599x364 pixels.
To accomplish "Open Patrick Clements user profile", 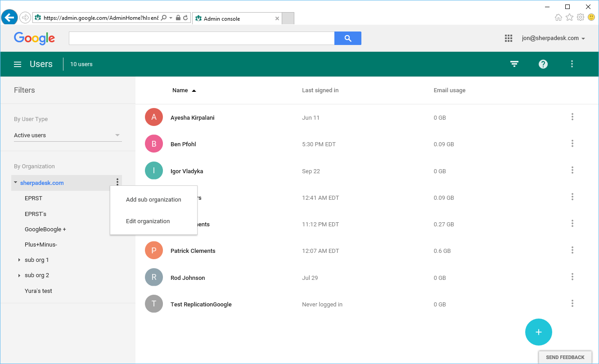I will pos(193,251).
